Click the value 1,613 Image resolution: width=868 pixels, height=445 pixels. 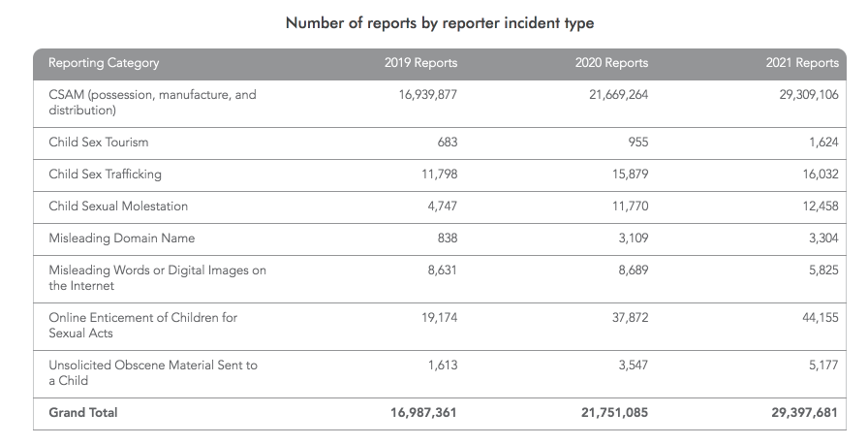tap(443, 366)
